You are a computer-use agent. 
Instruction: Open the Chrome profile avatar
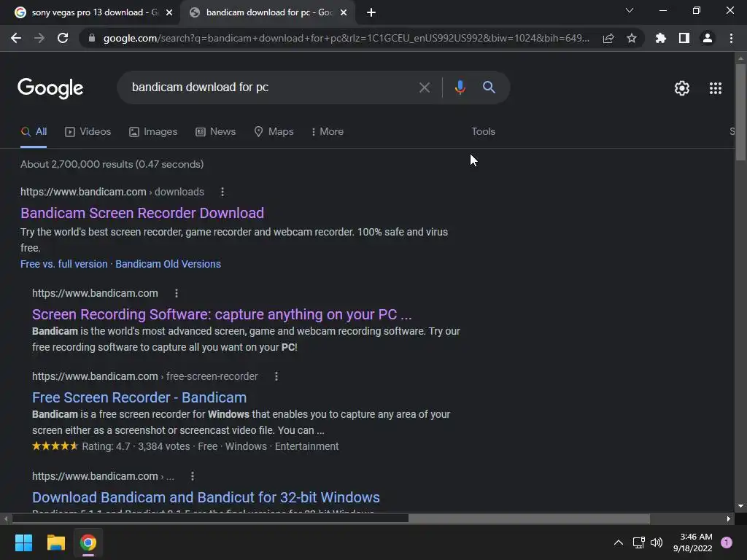(x=708, y=38)
